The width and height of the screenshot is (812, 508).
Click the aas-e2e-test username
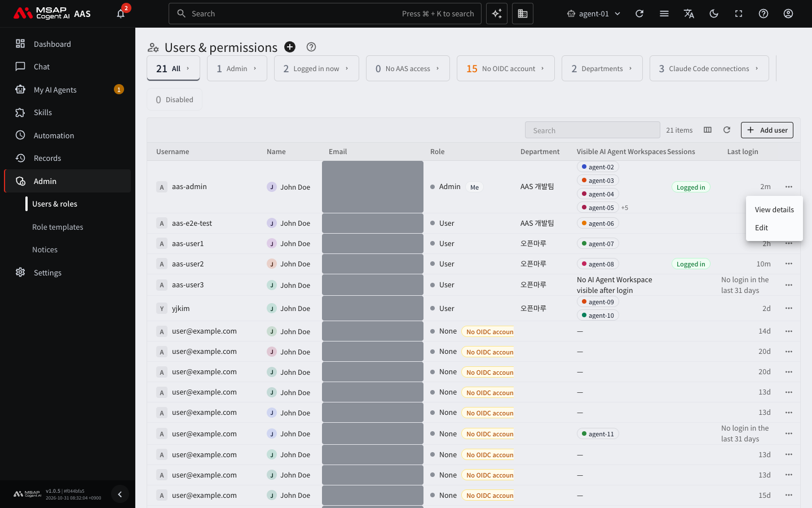[192, 223]
